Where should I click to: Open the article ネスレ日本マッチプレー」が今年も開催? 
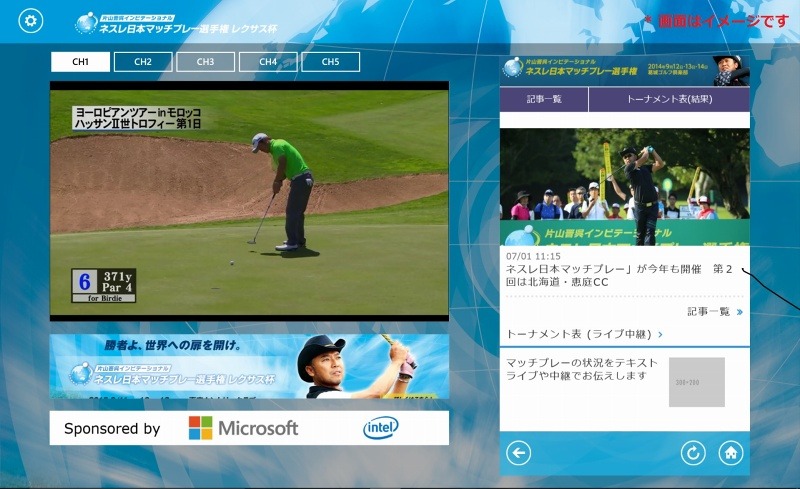619,275
